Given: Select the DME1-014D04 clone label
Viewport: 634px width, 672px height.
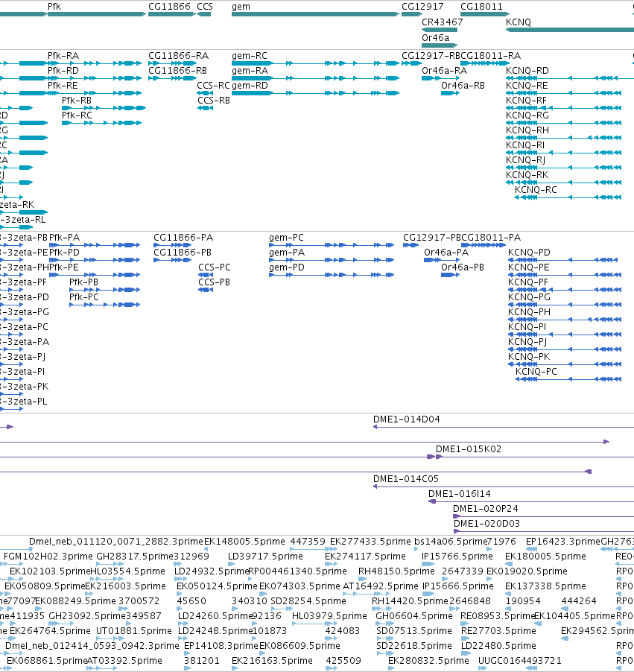Looking at the screenshot, I should pyautogui.click(x=406, y=419).
